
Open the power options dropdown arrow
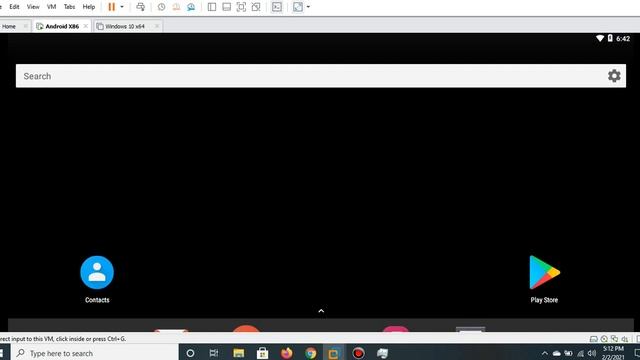(122, 7)
